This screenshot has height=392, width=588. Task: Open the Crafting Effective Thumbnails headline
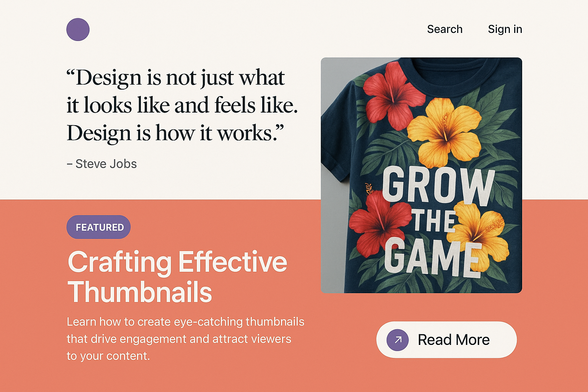[x=177, y=276]
